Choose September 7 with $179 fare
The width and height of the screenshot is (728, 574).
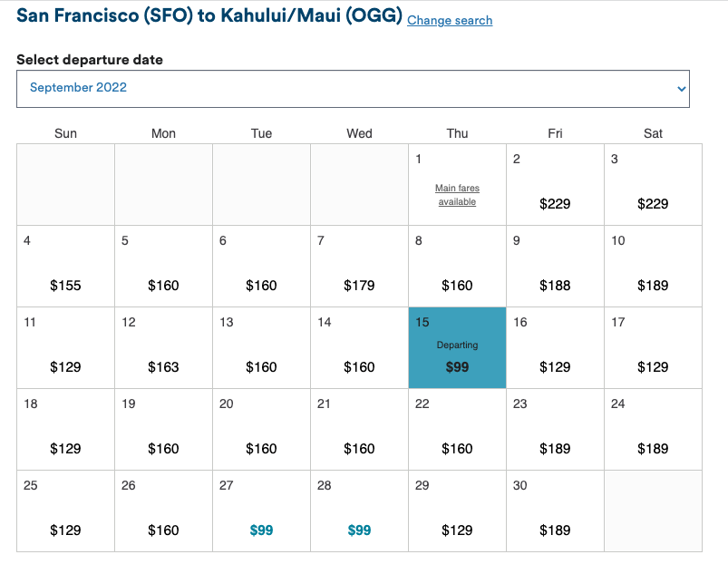tap(359, 267)
